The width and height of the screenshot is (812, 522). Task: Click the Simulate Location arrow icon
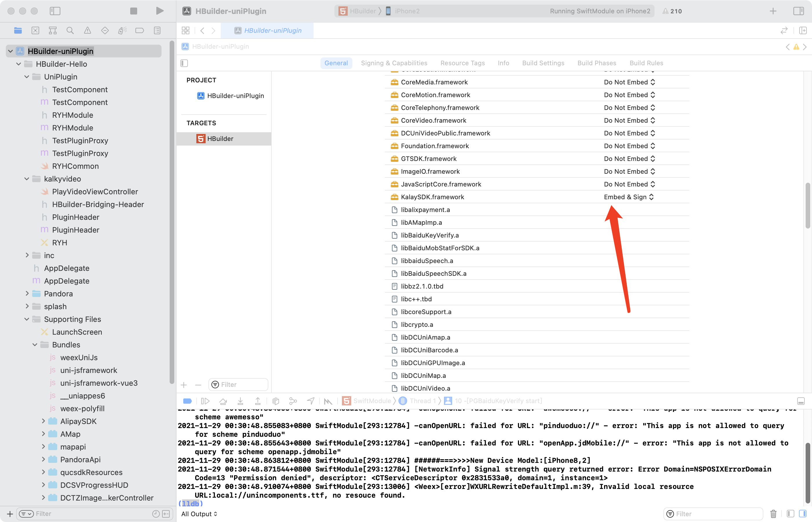point(310,401)
